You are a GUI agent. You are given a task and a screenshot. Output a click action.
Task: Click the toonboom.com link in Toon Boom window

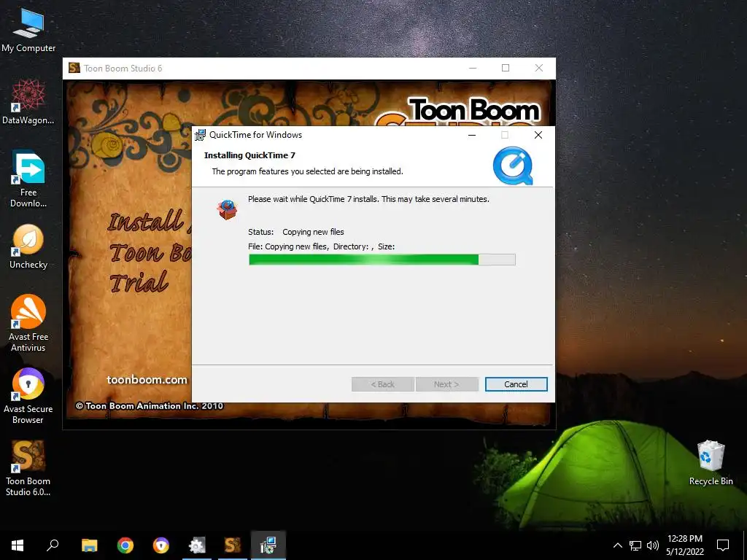click(x=147, y=379)
